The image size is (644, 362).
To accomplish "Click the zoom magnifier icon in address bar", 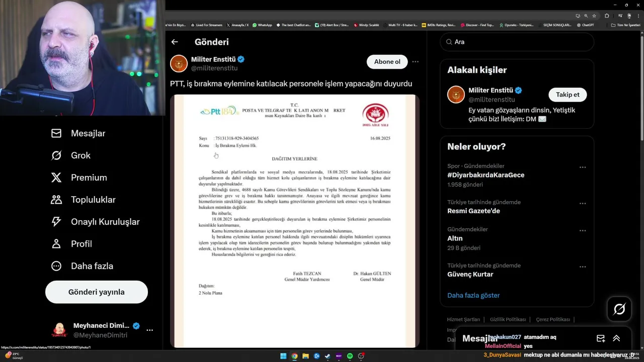I will point(586,16).
